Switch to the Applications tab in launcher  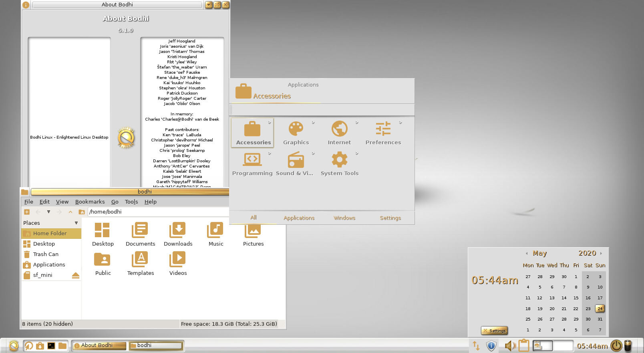(299, 218)
